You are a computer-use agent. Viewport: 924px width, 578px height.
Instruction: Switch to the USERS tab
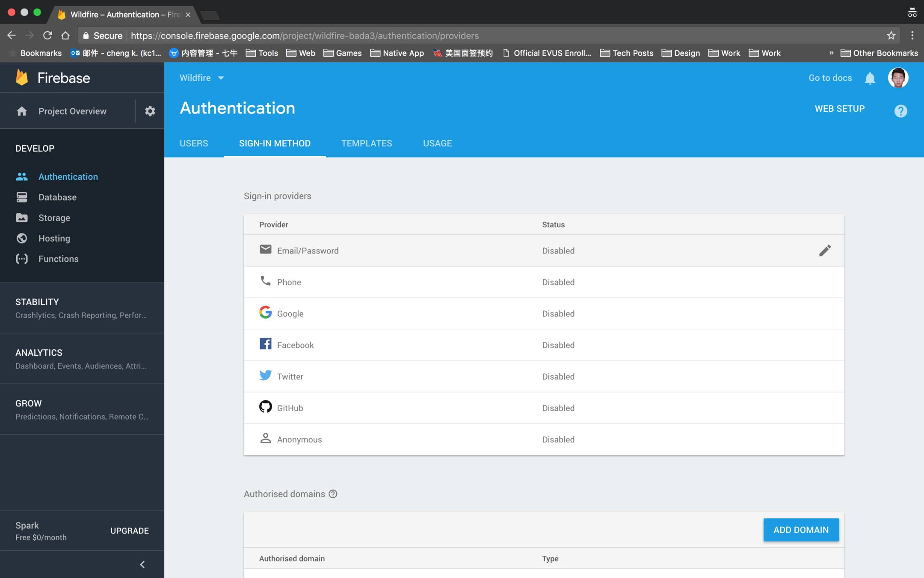click(194, 143)
